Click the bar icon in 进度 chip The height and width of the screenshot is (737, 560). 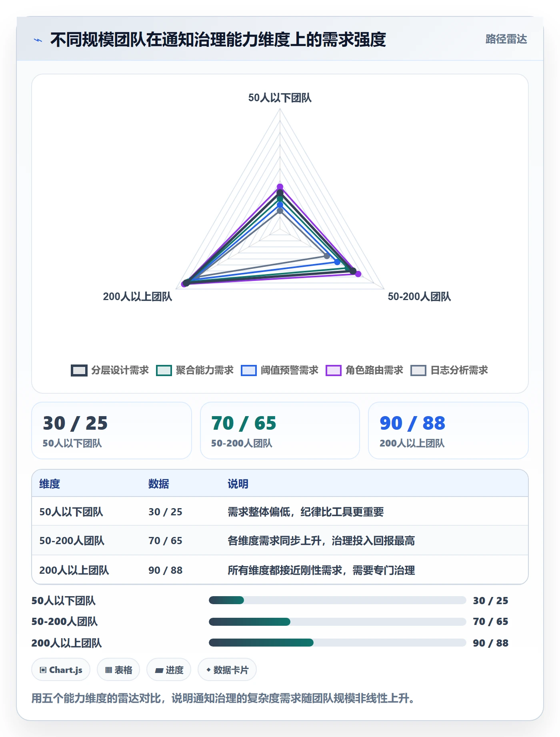coord(159,671)
